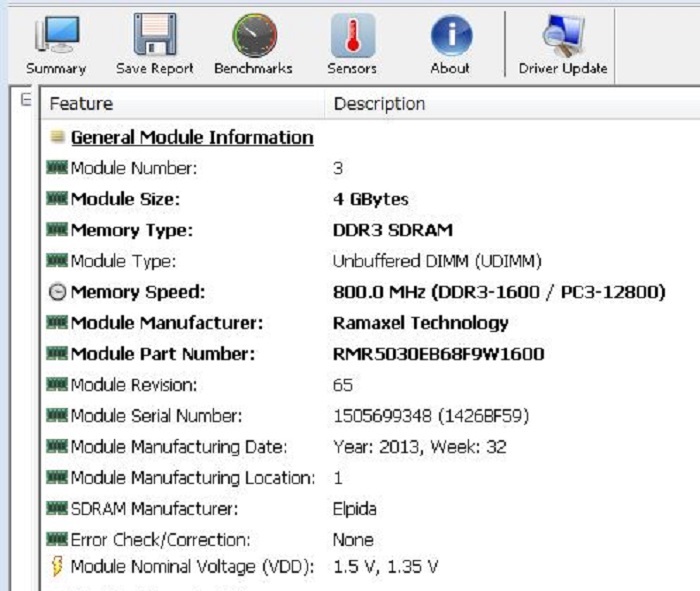
Task: Select the Memory Type row
Action: 131,230
